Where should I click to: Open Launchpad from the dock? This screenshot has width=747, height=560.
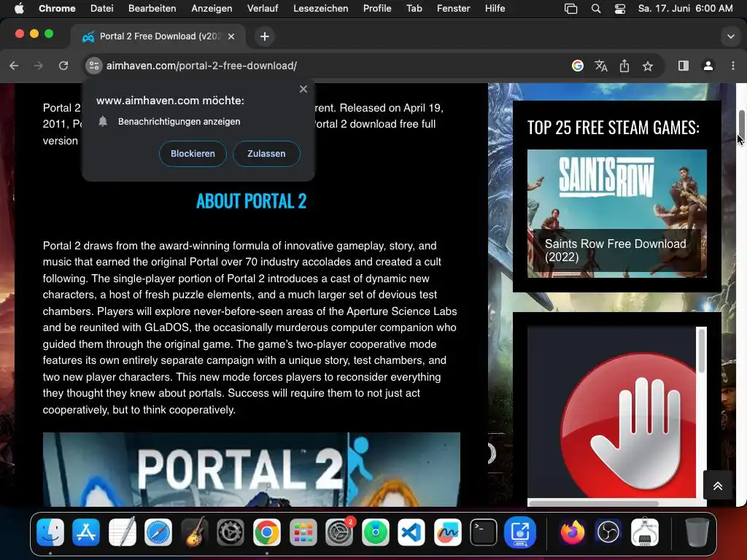(x=303, y=532)
